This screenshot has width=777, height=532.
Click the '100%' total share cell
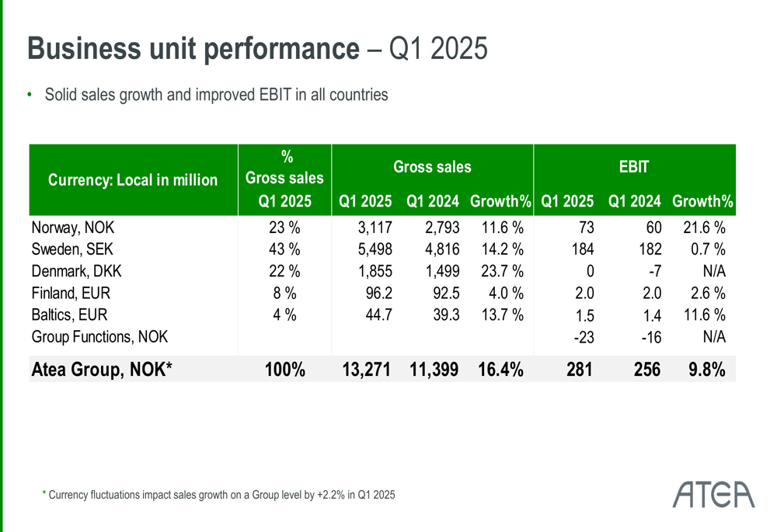(x=285, y=370)
